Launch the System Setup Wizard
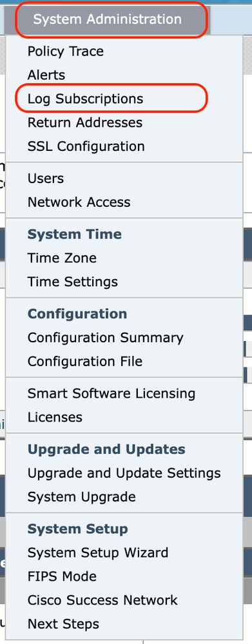Viewport: 252px width, 644px height. click(x=98, y=553)
